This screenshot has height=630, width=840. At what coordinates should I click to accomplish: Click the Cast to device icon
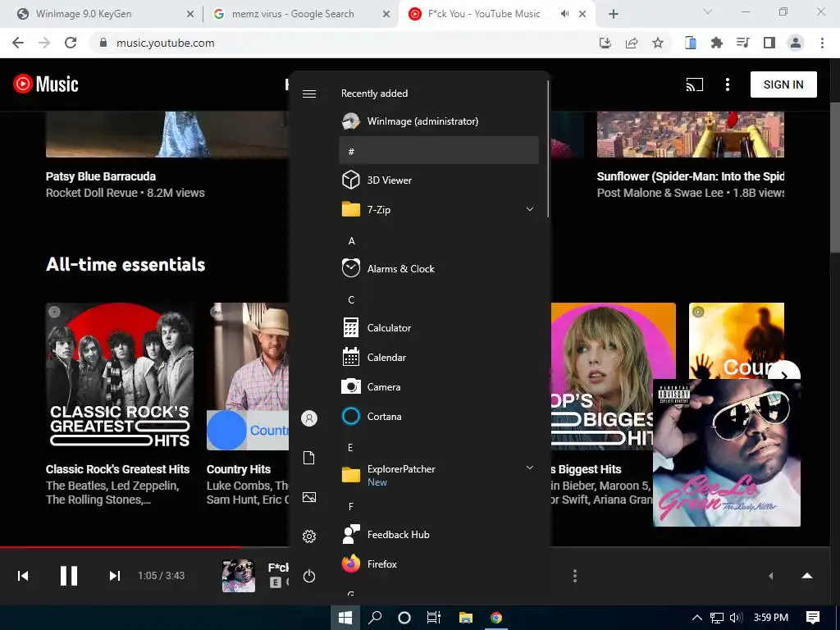tap(694, 84)
